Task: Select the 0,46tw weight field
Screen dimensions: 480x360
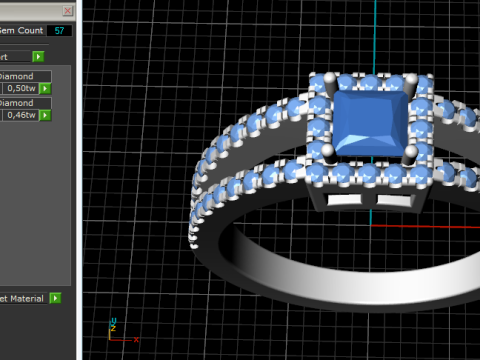Action: [21, 115]
